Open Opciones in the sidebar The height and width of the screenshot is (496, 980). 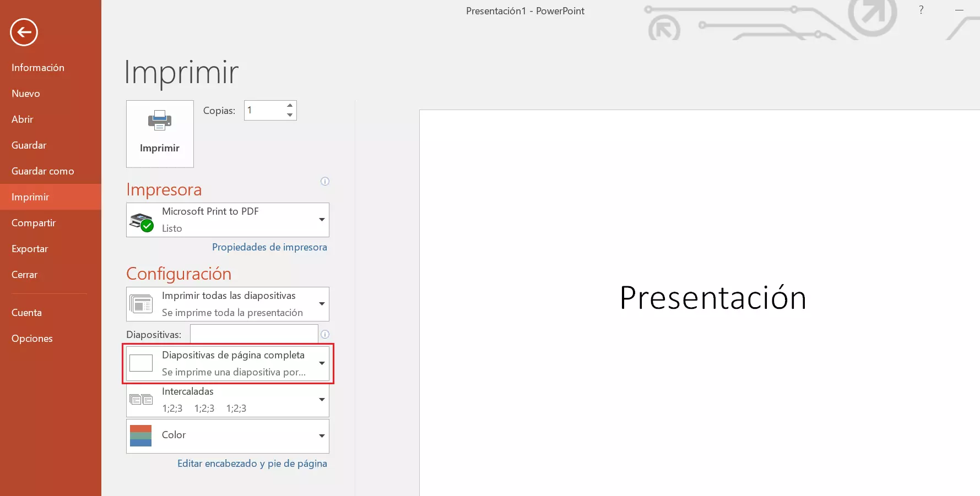coord(51,339)
